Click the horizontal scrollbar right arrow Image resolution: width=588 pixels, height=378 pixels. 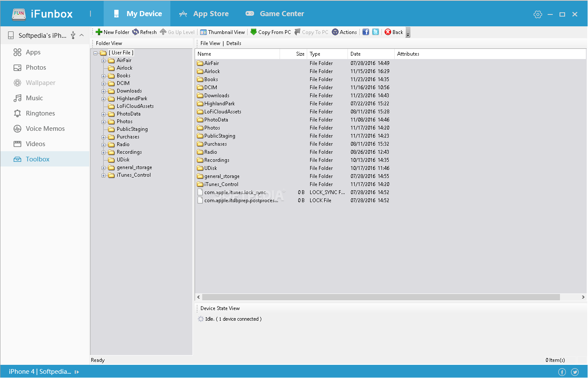tap(583, 297)
